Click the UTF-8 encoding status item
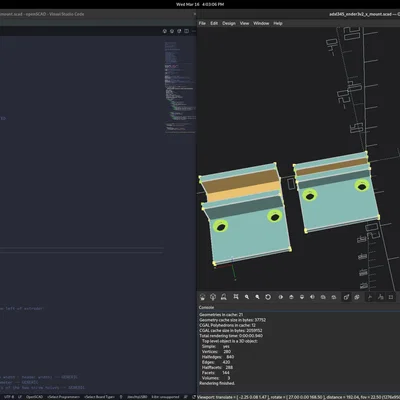Screen dimensions: 400x400 coord(9,397)
